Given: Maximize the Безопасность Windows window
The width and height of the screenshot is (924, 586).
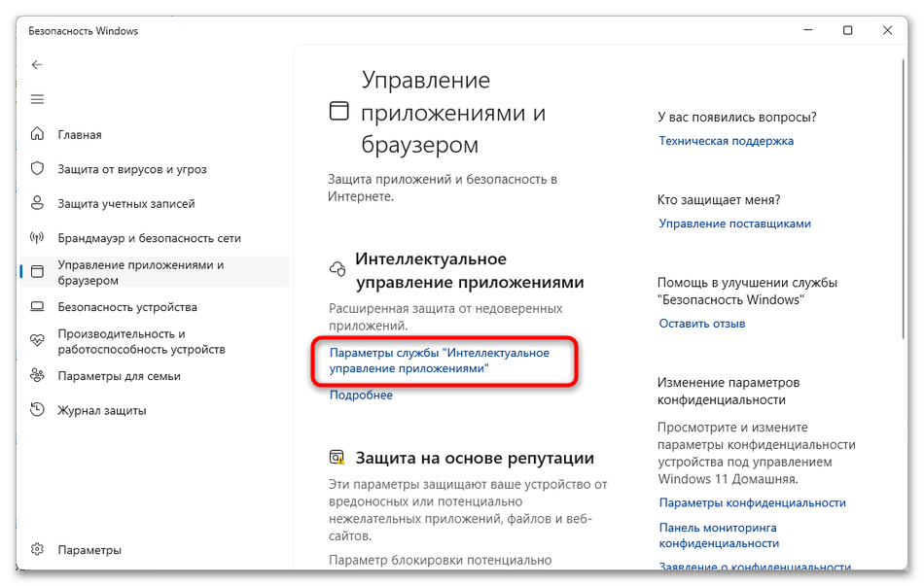Looking at the screenshot, I should pos(847,30).
